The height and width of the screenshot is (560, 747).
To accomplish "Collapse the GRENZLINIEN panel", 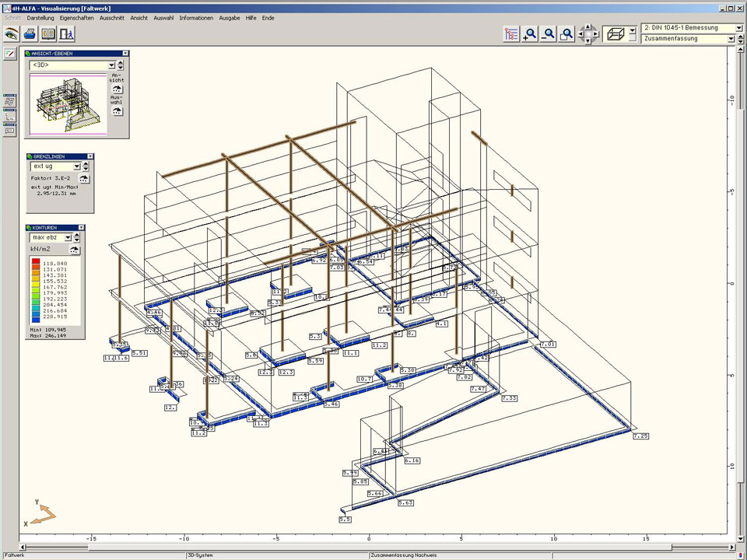I will click(89, 156).
